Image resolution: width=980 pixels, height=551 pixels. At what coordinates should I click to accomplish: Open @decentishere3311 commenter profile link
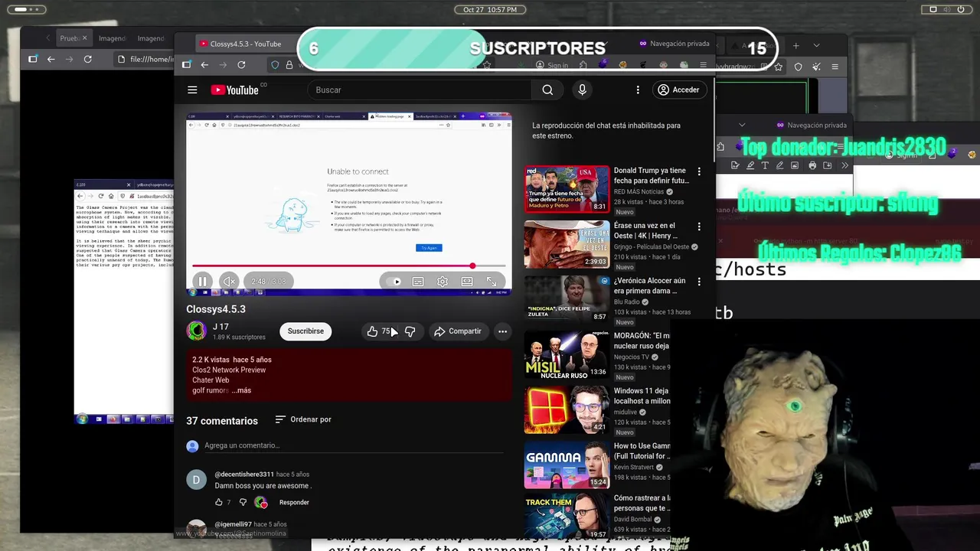click(x=244, y=474)
